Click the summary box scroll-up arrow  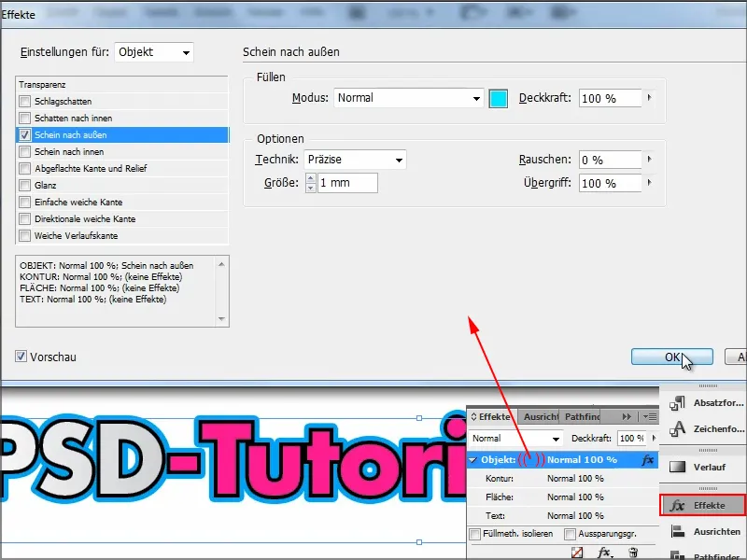point(221,264)
